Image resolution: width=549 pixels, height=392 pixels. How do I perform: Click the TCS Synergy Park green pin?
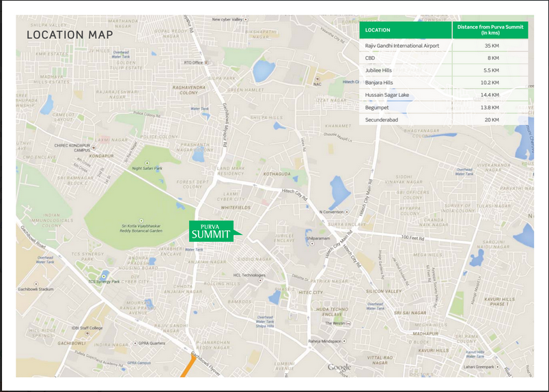click(104, 277)
